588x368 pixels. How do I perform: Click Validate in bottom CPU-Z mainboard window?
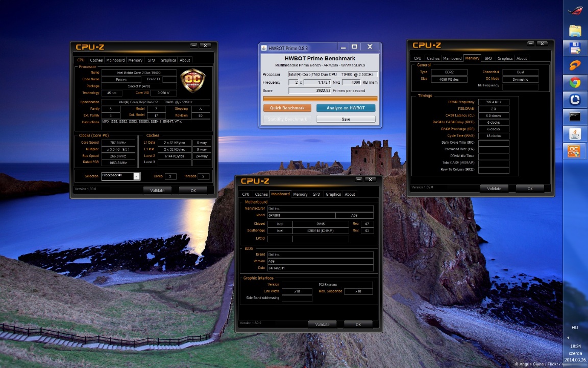pos(322,325)
